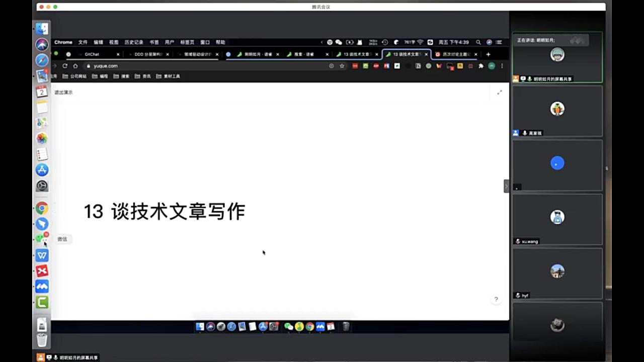Click the Wi-Fi status icon
This screenshot has width=644, height=362.
[x=420, y=42]
